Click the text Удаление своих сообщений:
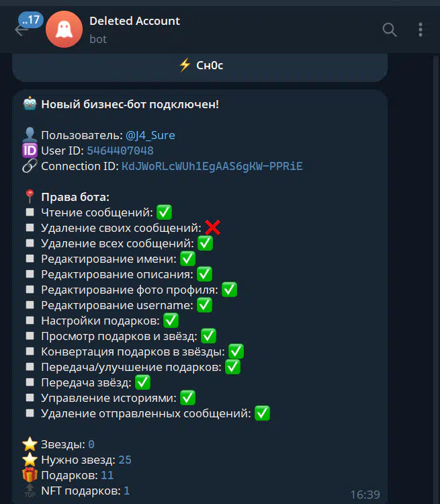Viewport: 440px width, 504px height. [x=121, y=228]
